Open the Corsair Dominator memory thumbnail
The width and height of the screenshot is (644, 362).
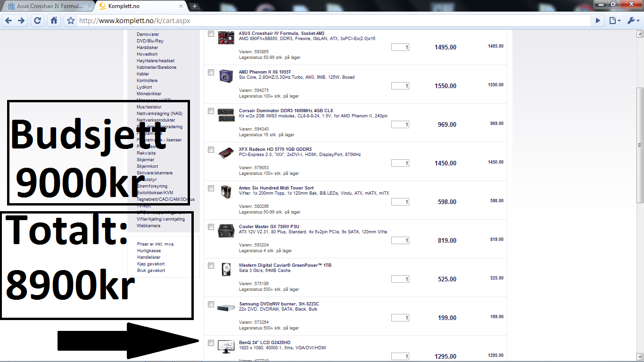(x=226, y=115)
